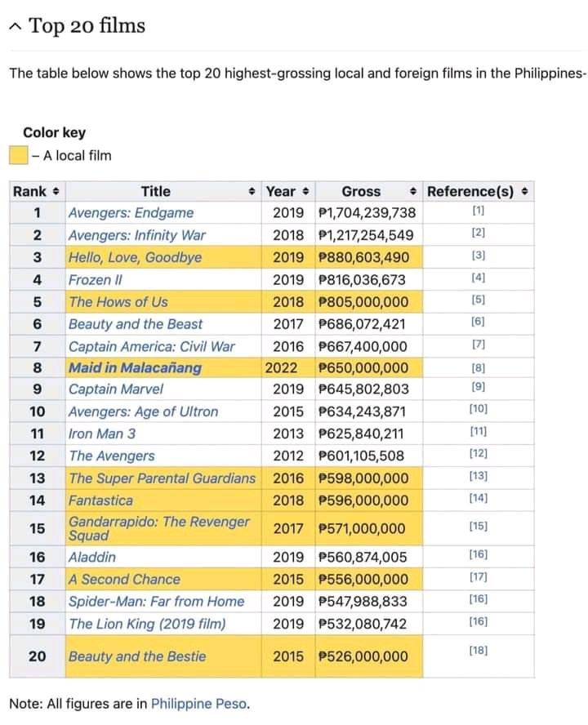Image resolution: width=588 pixels, height=725 pixels.
Task: Open reference [3] citation
Action: pyautogui.click(x=479, y=256)
